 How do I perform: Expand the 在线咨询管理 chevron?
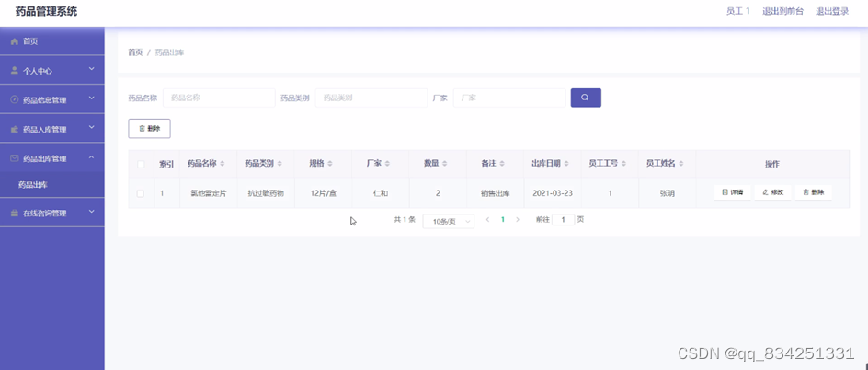pos(92,212)
